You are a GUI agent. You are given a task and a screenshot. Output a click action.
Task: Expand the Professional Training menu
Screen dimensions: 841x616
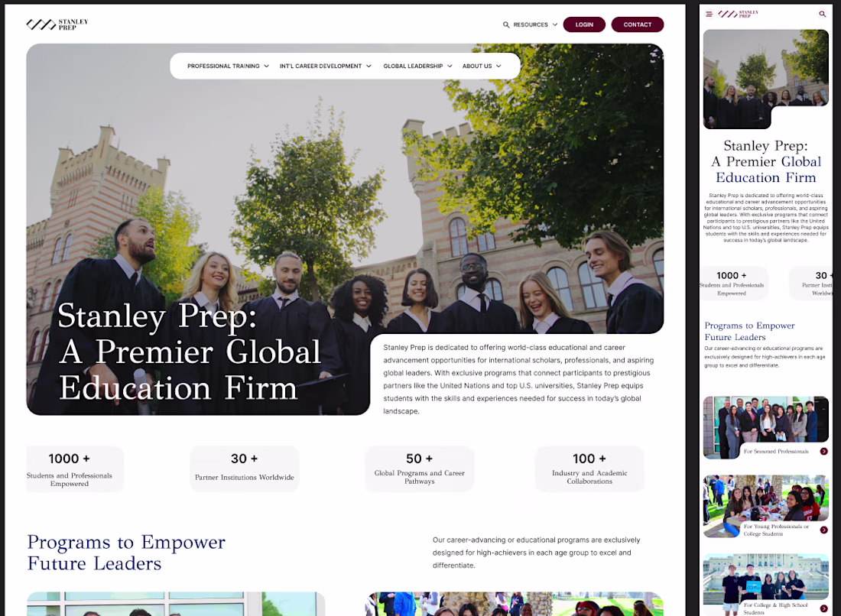coord(228,66)
